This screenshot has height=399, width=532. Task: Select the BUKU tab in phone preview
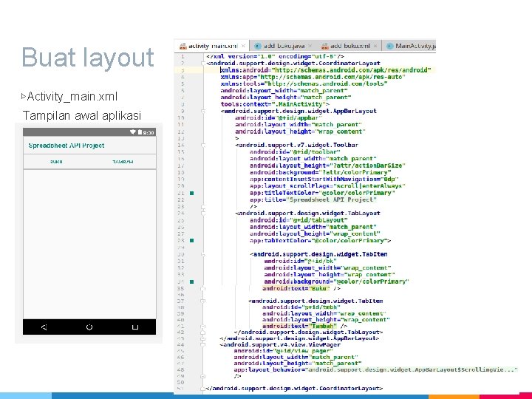coord(56,162)
